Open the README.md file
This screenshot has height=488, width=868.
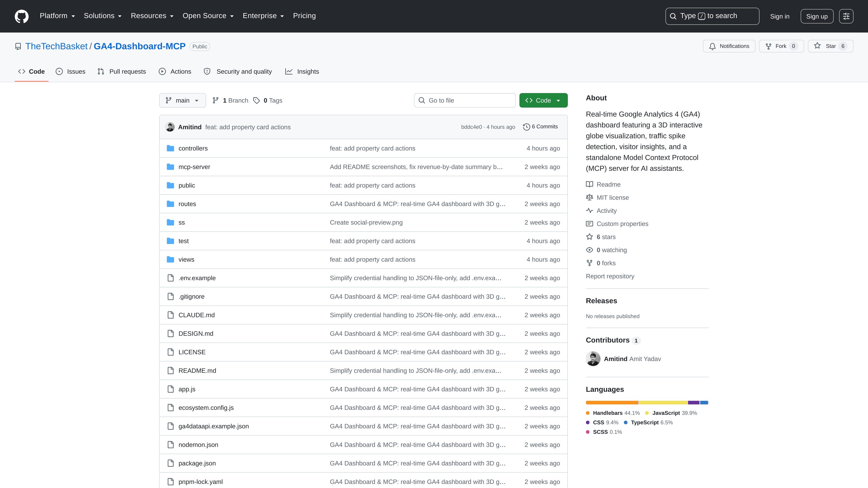click(197, 371)
